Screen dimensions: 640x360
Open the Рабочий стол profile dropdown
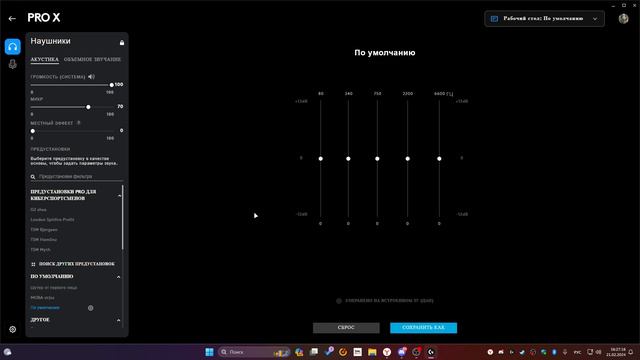(544, 19)
